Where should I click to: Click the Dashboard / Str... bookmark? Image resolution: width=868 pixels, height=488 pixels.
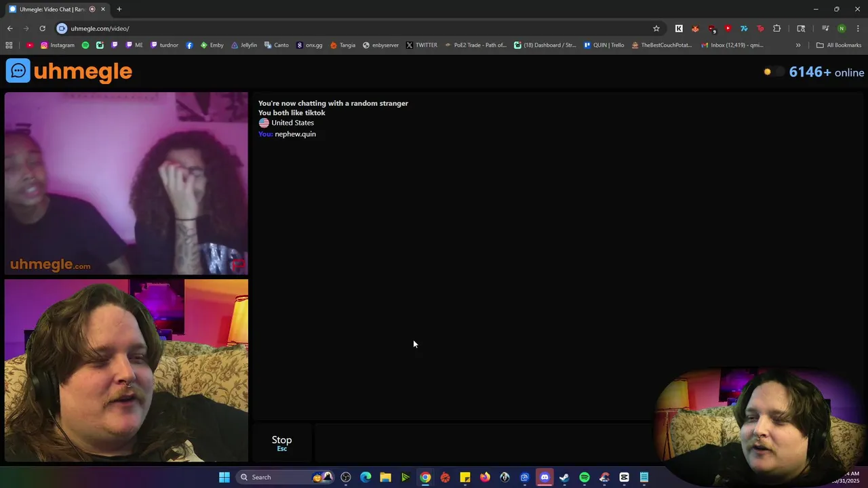point(545,45)
